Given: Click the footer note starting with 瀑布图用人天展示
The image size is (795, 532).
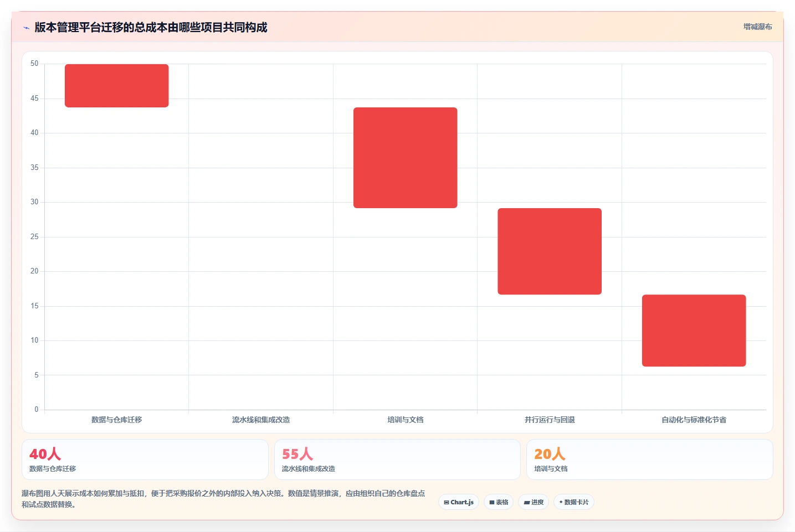Looking at the screenshot, I should [223, 499].
